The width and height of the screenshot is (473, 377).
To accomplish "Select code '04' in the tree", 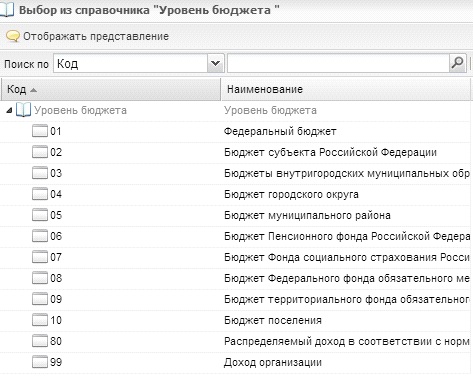I will (x=56, y=194).
